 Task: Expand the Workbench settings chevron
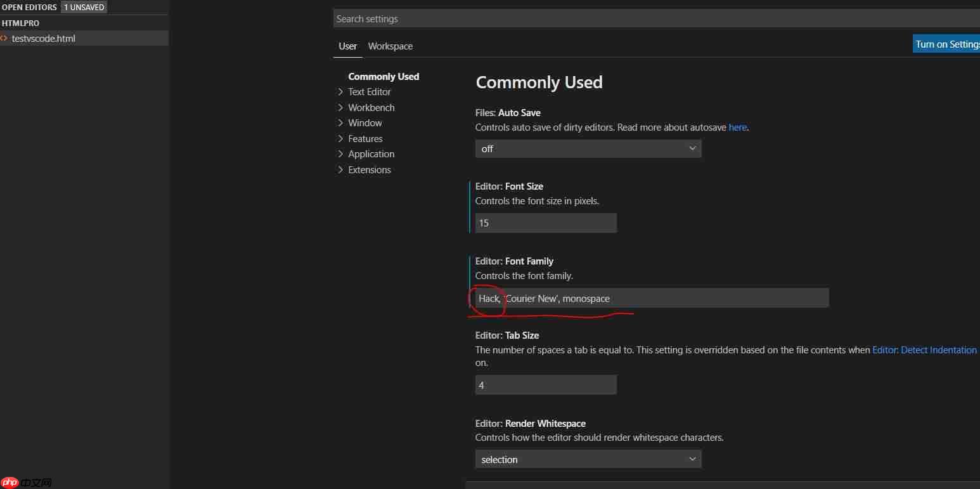click(340, 108)
